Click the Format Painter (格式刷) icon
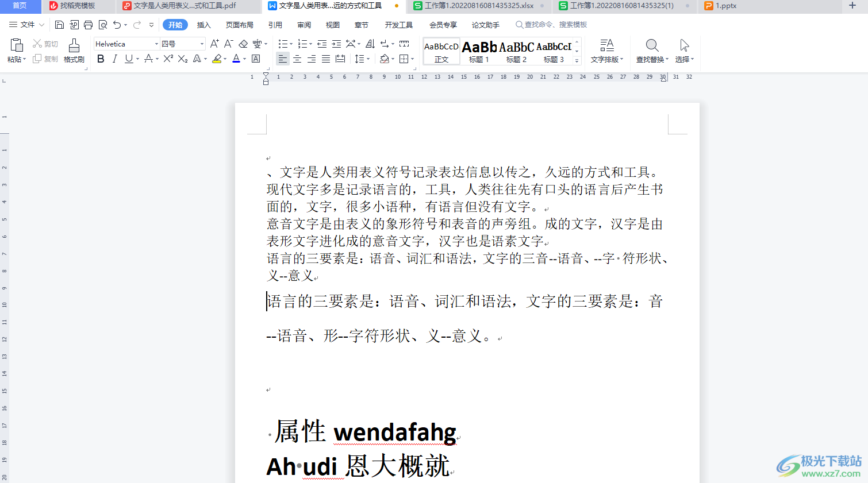 (x=74, y=46)
